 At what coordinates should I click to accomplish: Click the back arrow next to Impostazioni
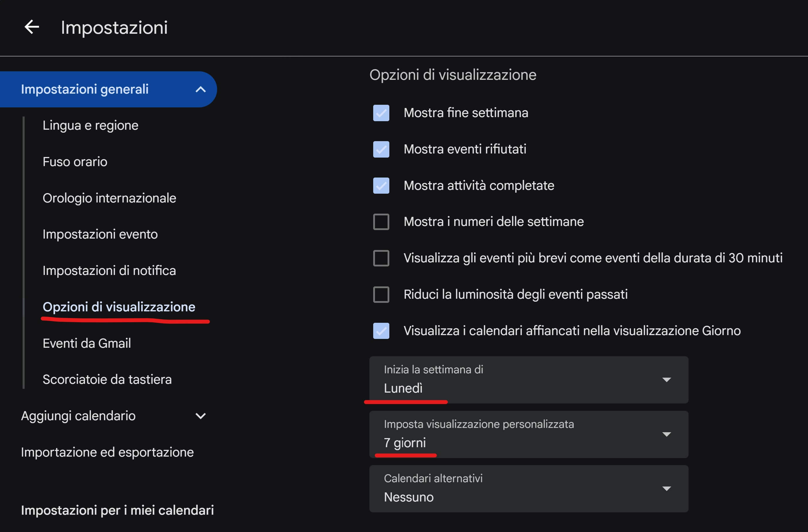click(x=32, y=27)
